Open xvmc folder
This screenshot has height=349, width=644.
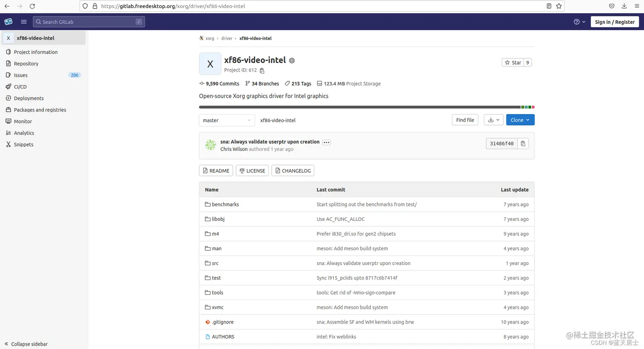(x=218, y=307)
